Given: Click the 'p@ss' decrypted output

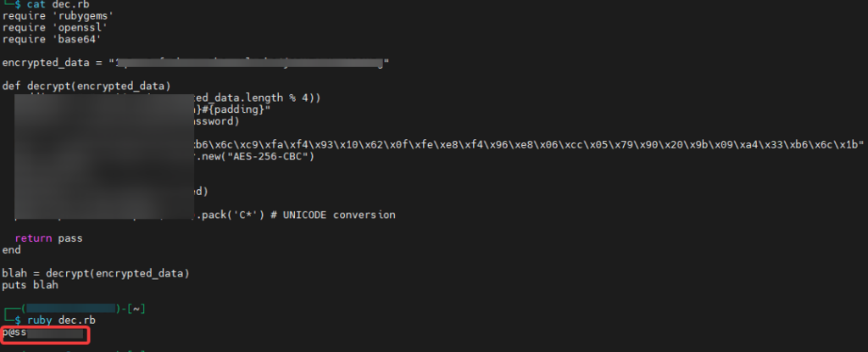Looking at the screenshot, I should (14, 332).
